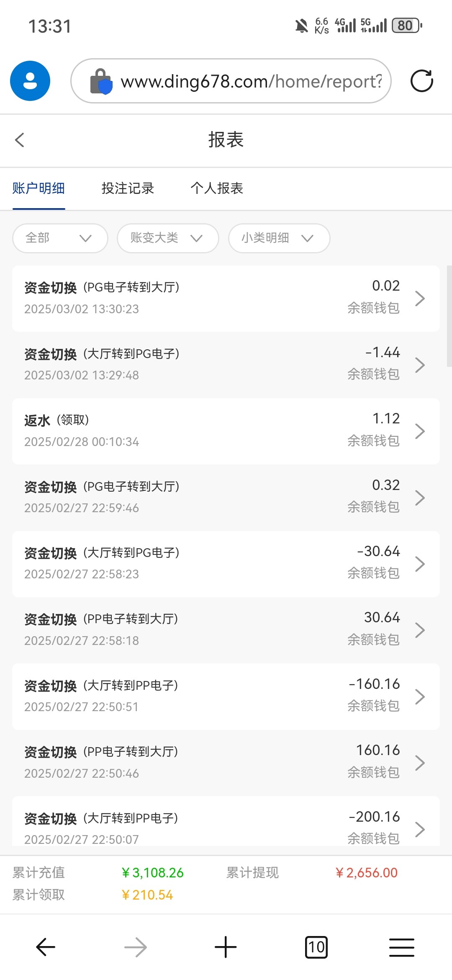Tap the browser forward arrow in the bottom bar
The image size is (452, 980).
(136, 947)
